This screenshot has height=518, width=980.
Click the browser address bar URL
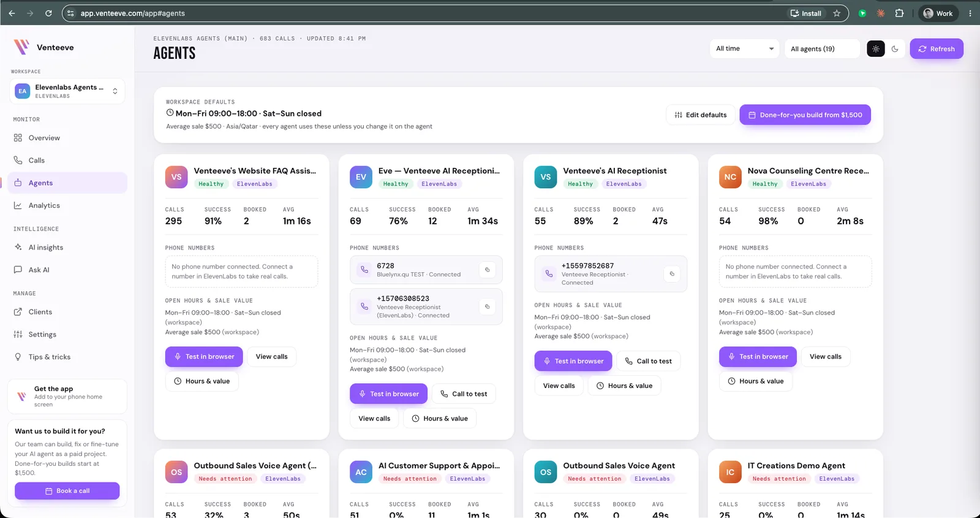(133, 13)
